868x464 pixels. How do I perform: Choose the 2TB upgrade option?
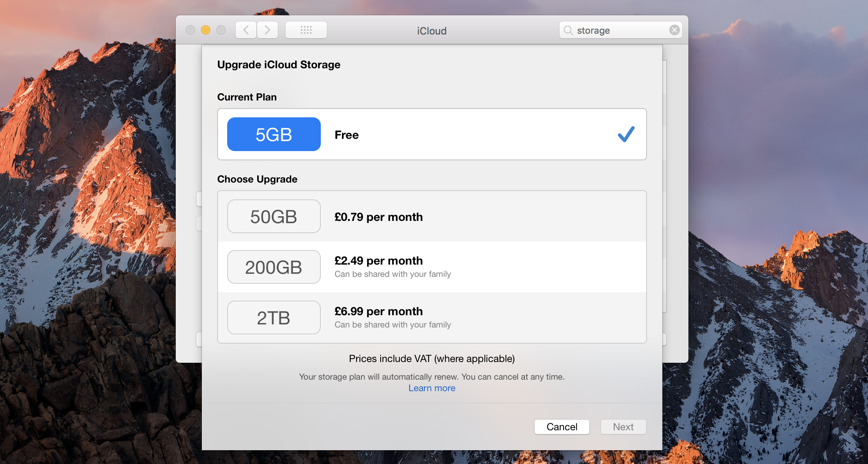pyautogui.click(x=432, y=318)
